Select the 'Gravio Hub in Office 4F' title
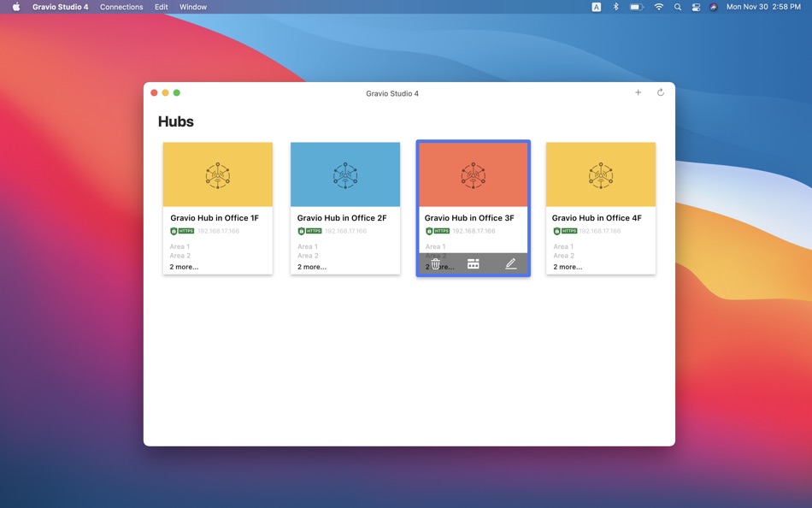This screenshot has height=508, width=812. pyautogui.click(x=597, y=218)
